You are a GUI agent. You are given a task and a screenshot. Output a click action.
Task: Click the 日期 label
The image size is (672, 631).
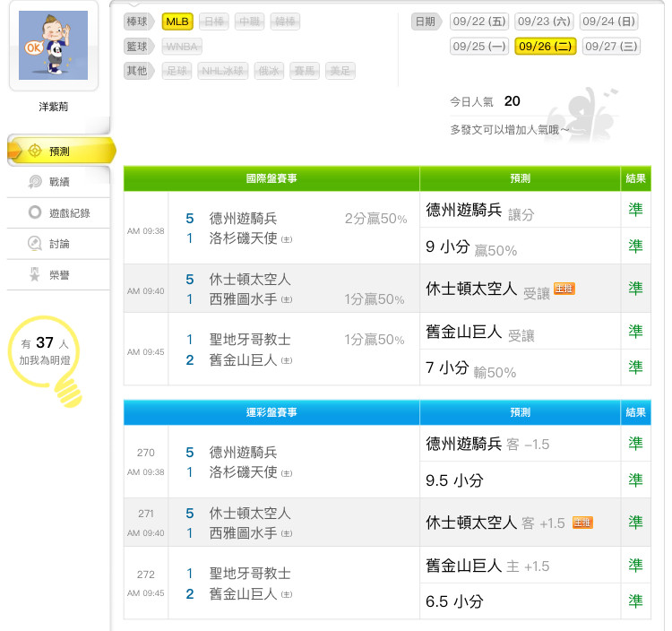pos(426,22)
